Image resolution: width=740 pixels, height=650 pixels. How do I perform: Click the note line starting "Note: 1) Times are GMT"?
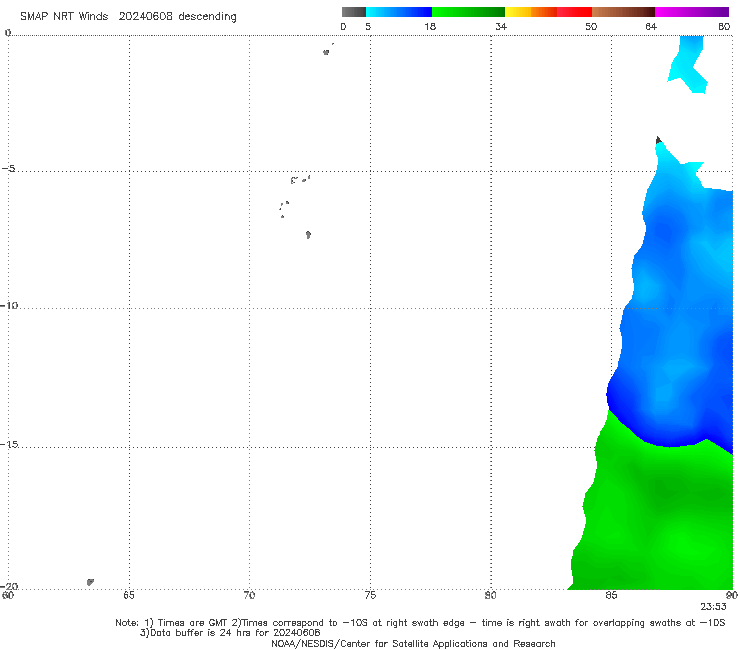pos(420,623)
